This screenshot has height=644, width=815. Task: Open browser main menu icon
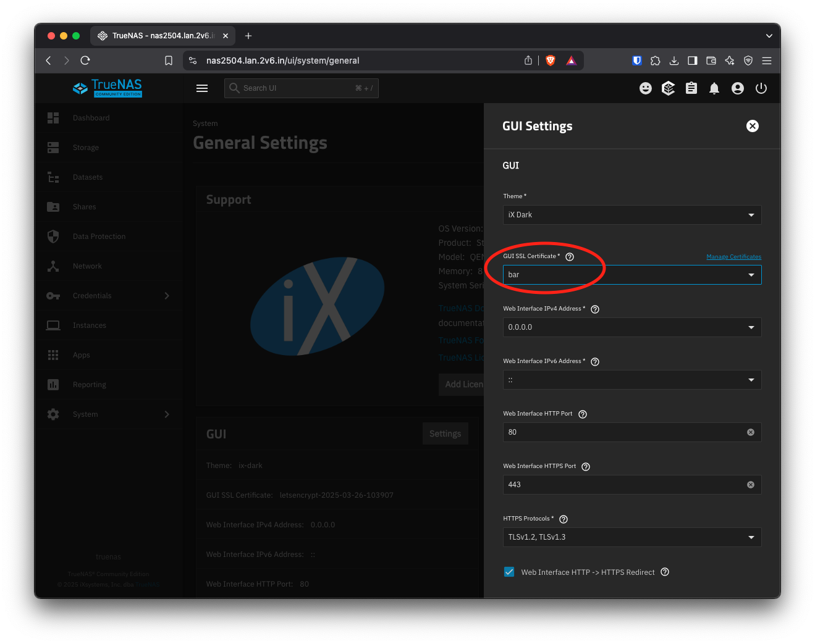coord(767,61)
